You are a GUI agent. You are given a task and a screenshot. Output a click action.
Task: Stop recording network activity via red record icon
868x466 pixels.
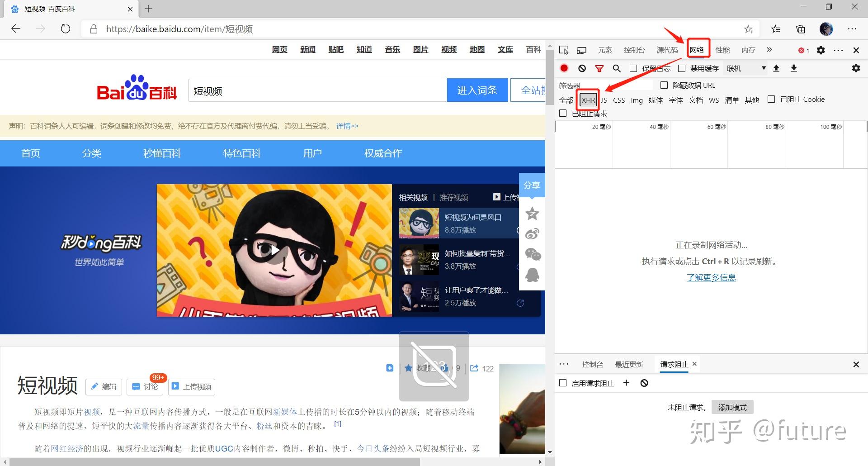coord(564,68)
